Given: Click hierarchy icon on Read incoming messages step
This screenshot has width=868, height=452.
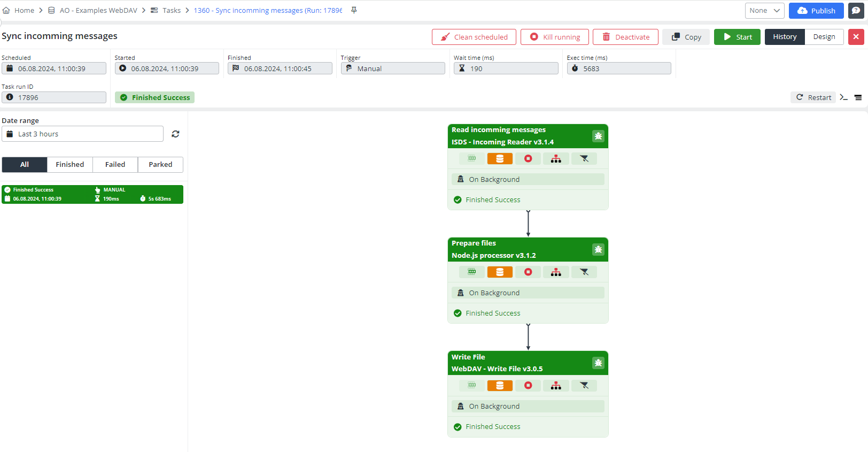Looking at the screenshot, I should pos(556,159).
